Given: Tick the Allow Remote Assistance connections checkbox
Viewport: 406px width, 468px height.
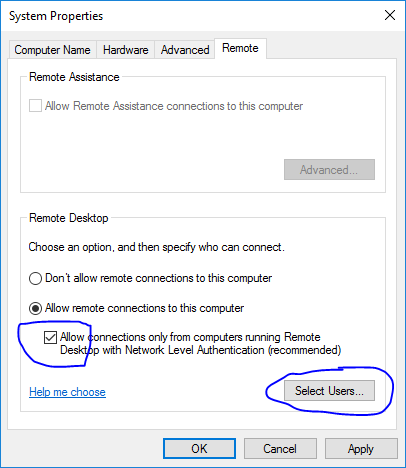Looking at the screenshot, I should [35, 106].
